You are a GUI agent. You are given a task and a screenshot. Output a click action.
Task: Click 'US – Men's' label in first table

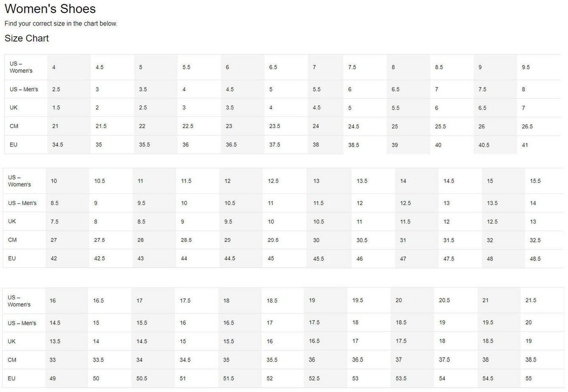pos(24,89)
